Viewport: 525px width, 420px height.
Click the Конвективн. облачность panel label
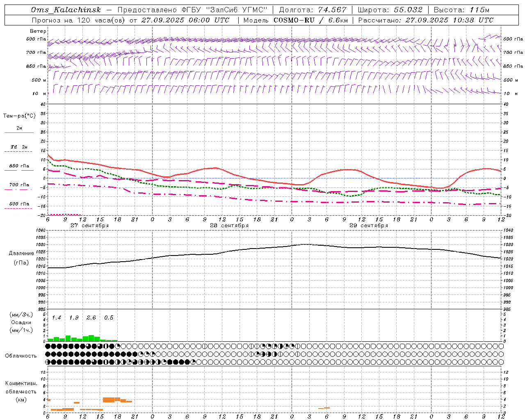click(x=21, y=391)
